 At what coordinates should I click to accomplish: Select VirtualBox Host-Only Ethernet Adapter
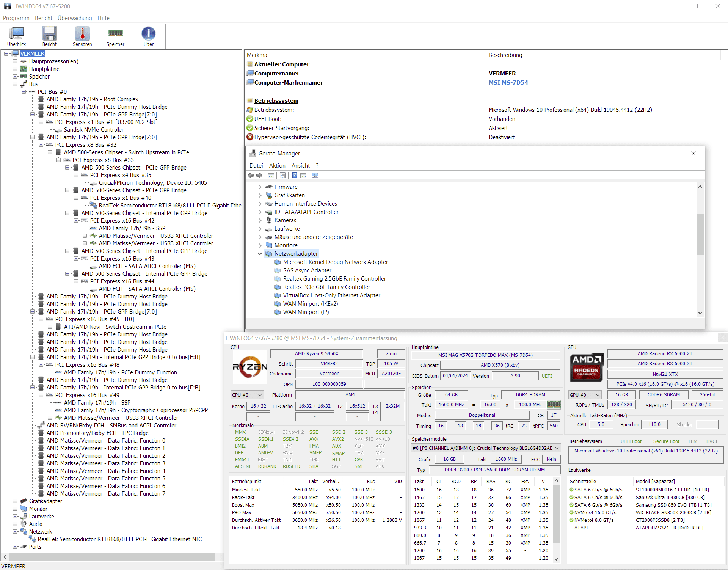[331, 295]
